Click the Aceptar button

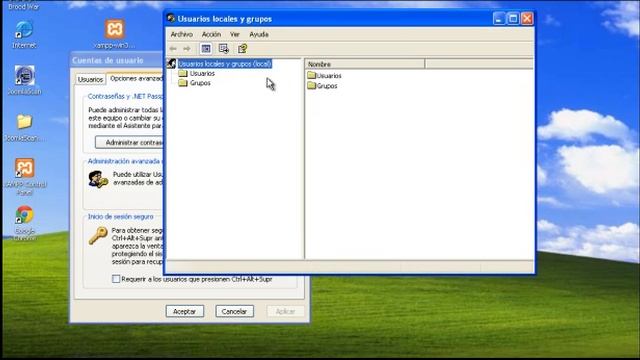pyautogui.click(x=184, y=311)
